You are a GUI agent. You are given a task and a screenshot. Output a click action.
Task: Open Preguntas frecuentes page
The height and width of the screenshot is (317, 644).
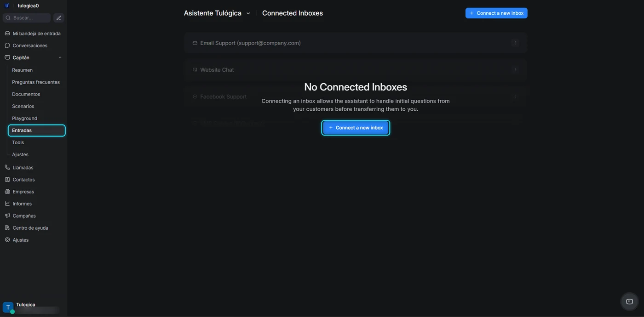tap(36, 82)
